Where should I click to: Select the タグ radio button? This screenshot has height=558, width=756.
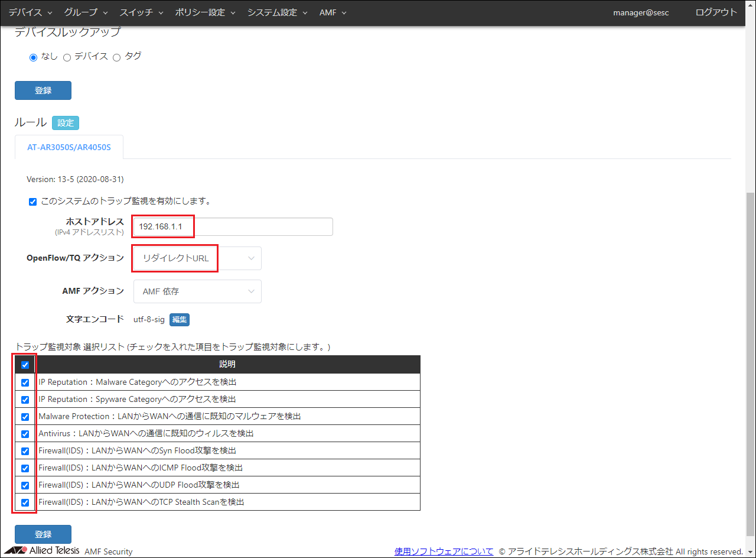116,57
